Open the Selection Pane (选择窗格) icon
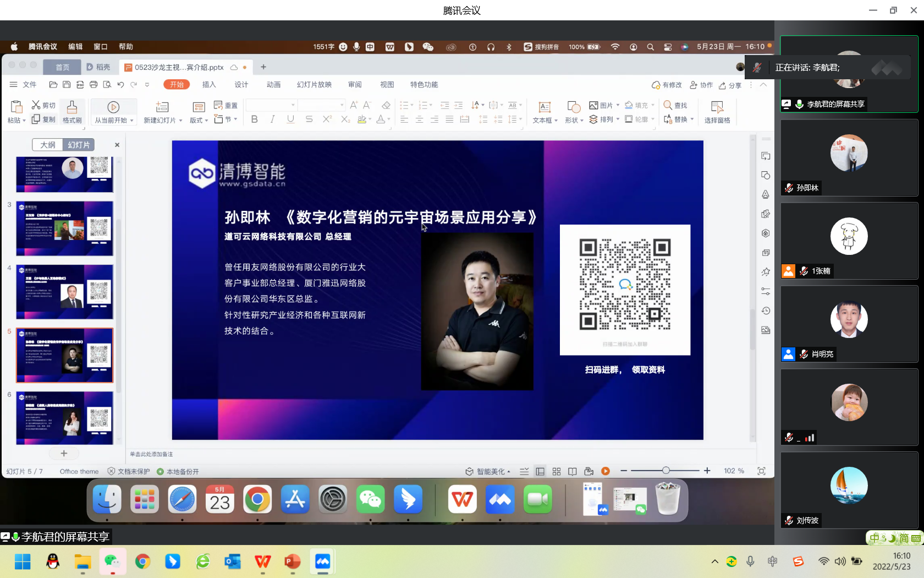The width and height of the screenshot is (924, 578). pos(717,107)
